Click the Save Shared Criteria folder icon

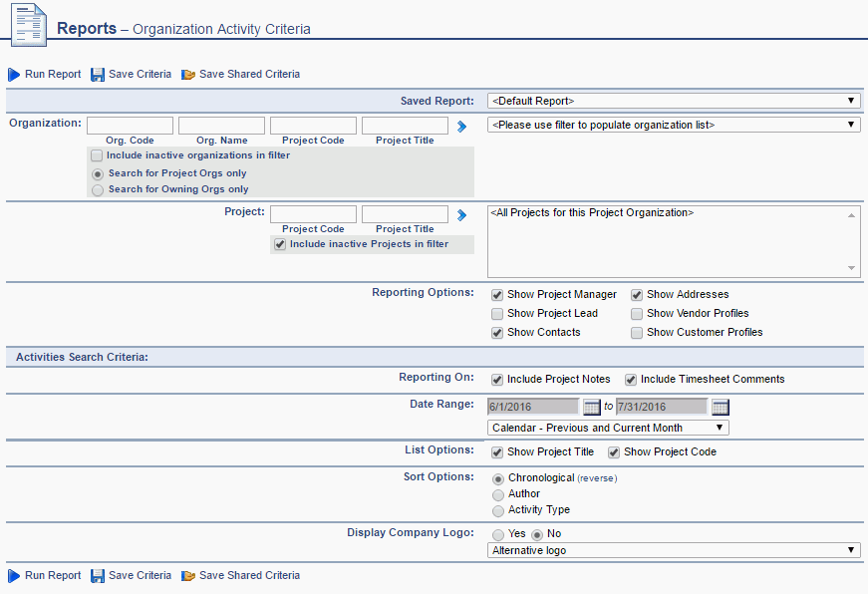[188, 74]
